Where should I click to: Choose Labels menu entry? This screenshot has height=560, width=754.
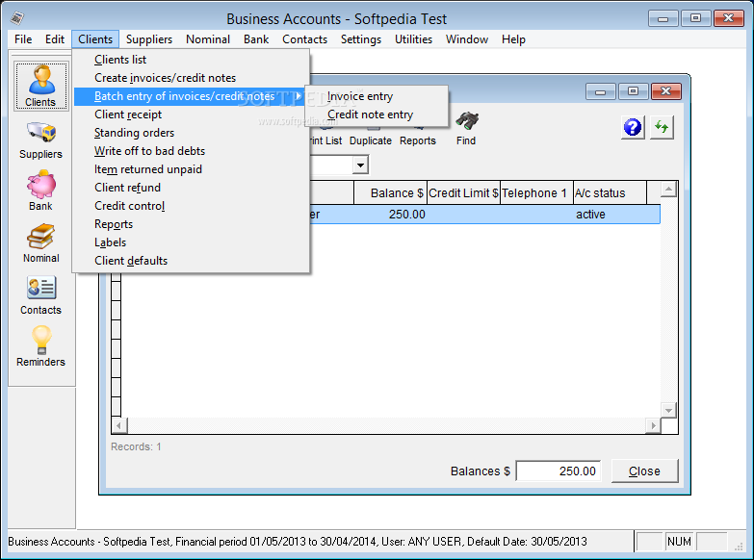pyautogui.click(x=192, y=242)
